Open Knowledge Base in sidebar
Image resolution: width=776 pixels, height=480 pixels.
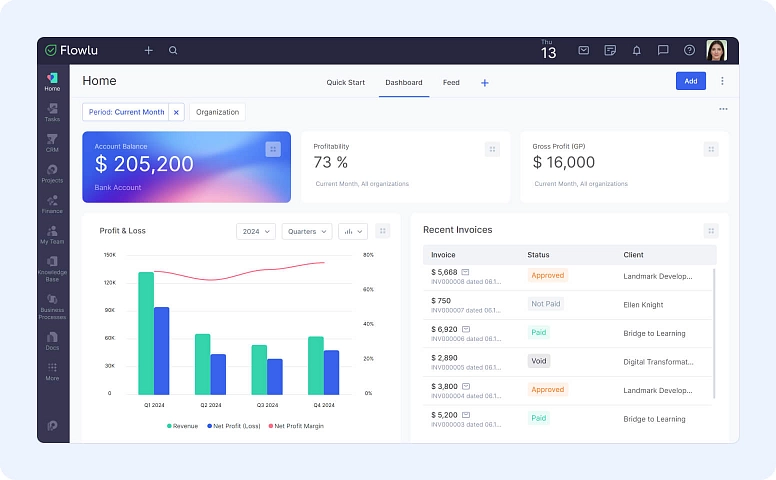click(x=52, y=268)
